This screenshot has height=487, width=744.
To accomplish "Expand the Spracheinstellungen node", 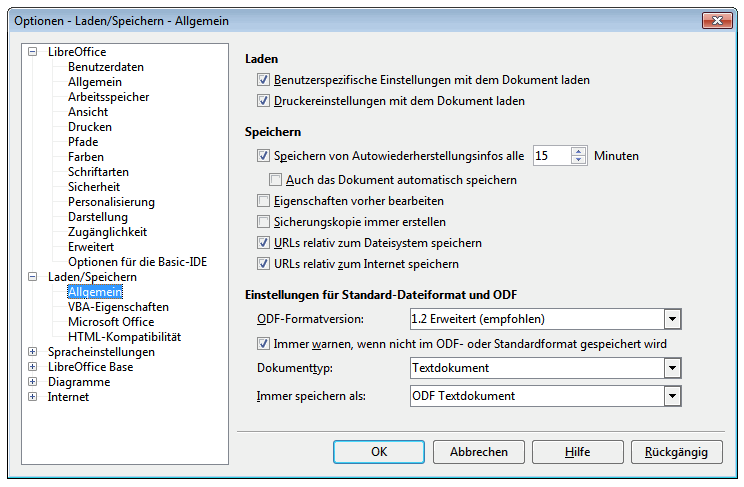I will click(32, 352).
